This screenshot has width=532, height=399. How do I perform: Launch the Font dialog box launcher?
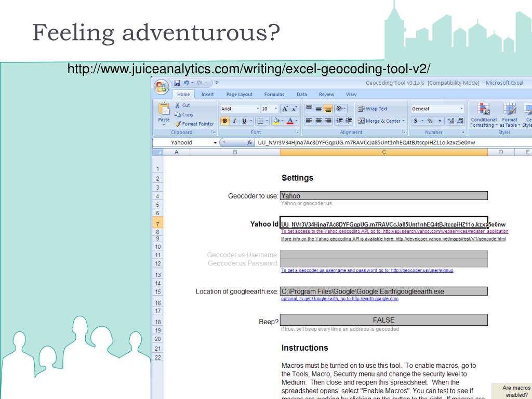point(297,132)
